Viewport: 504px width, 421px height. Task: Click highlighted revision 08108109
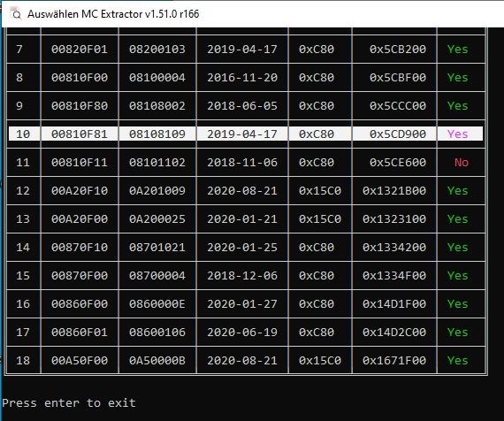(x=157, y=134)
